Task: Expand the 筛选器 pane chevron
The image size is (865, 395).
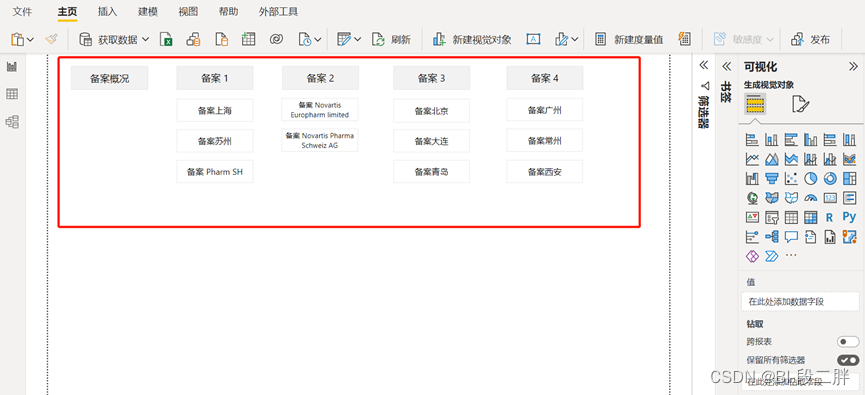Action: coord(703,65)
